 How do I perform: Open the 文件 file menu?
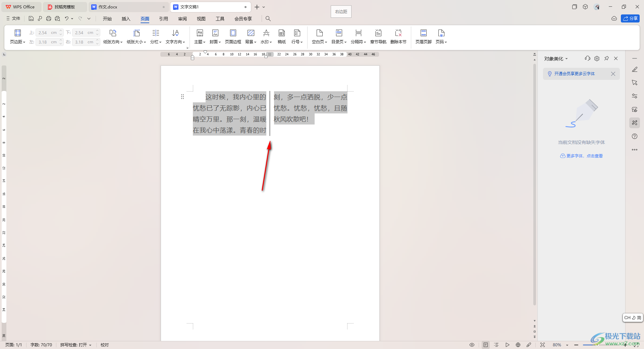coord(13,18)
